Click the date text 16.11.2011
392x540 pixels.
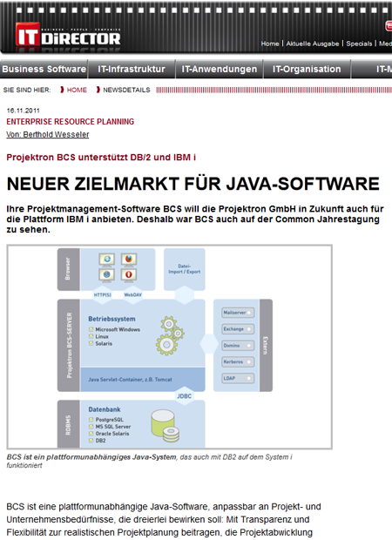coord(23,111)
